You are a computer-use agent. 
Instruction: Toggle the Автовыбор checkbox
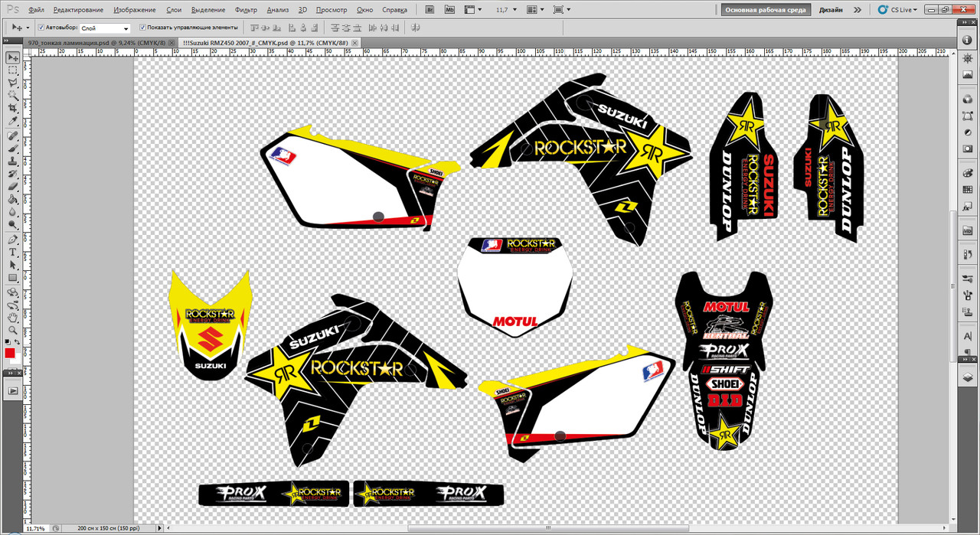pos(41,28)
